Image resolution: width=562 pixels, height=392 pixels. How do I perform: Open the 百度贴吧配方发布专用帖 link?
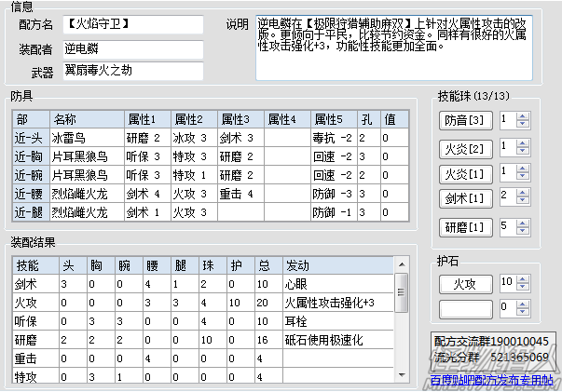[x=493, y=379]
